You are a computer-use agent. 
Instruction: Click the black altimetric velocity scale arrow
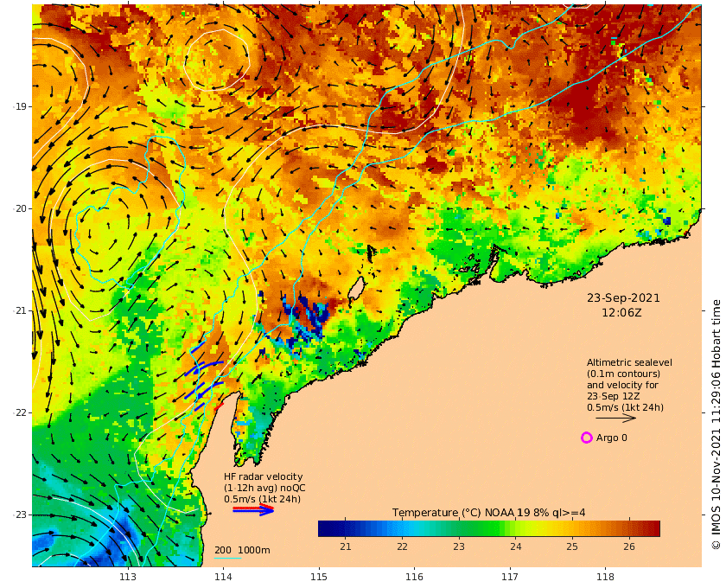pos(615,418)
